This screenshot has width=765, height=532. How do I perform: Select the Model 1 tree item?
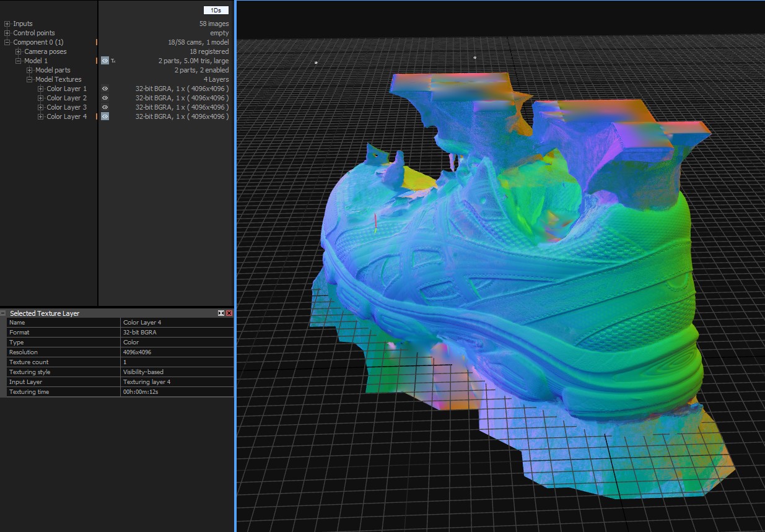[x=35, y=61]
